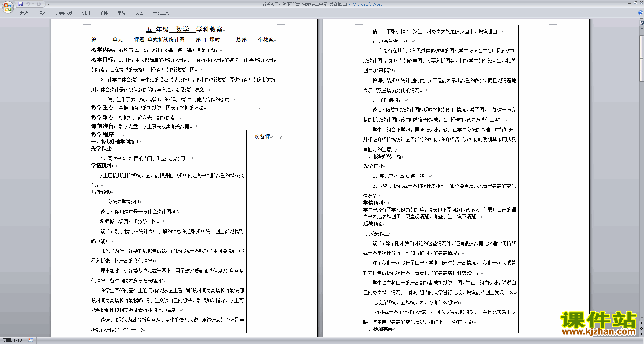Viewport: 644px width, 344px height.
Task: Click the text 先学作业 on the second page
Action: pyautogui.click(x=373, y=166)
